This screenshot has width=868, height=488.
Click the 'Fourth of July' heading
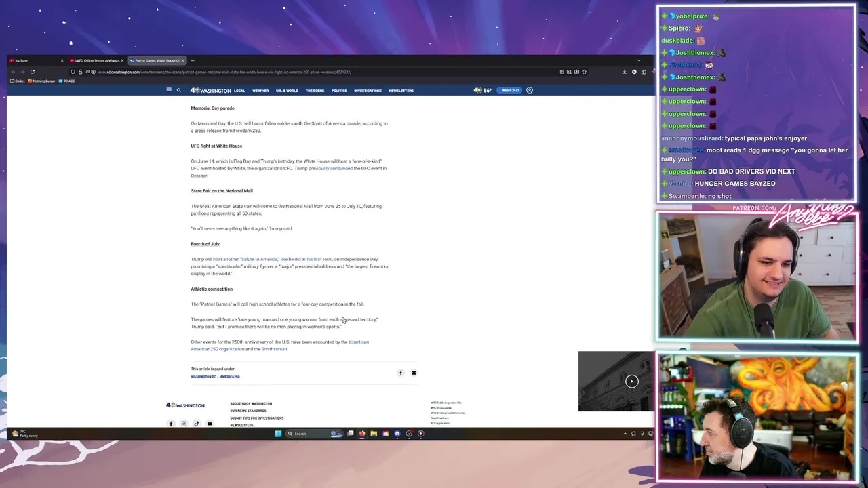[205, 244]
